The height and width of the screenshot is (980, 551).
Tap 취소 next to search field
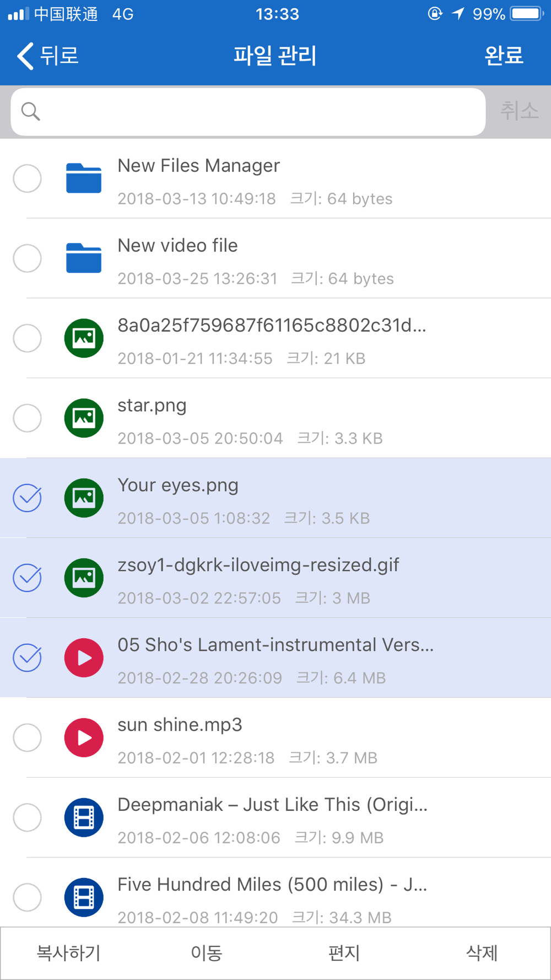pyautogui.click(x=519, y=111)
